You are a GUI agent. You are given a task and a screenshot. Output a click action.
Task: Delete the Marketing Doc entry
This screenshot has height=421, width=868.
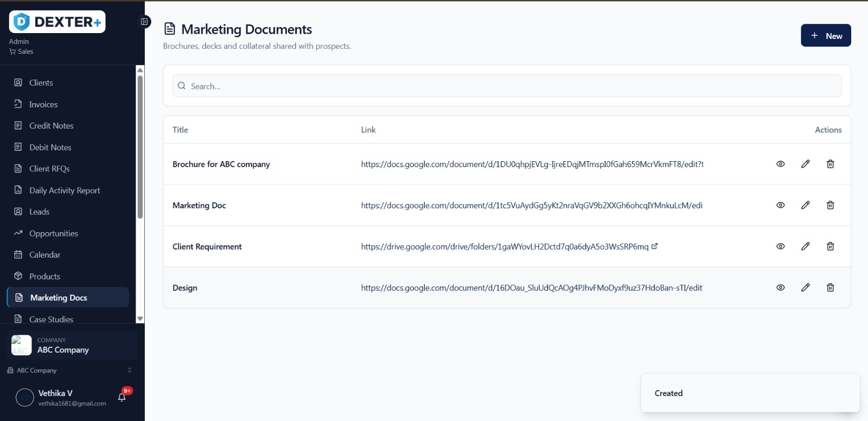pyautogui.click(x=830, y=205)
